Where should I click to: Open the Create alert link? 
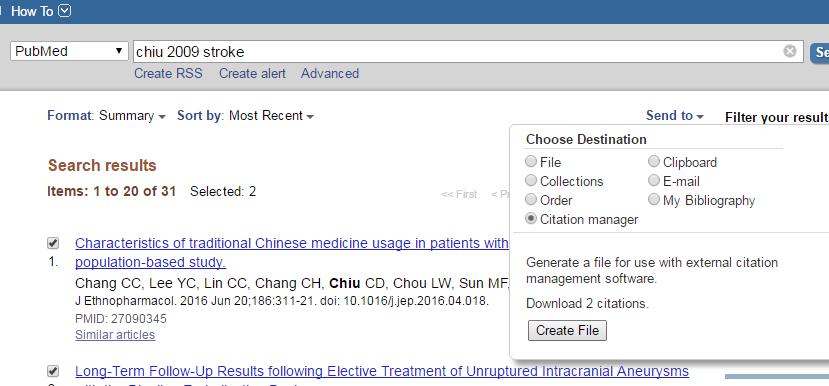pos(252,73)
